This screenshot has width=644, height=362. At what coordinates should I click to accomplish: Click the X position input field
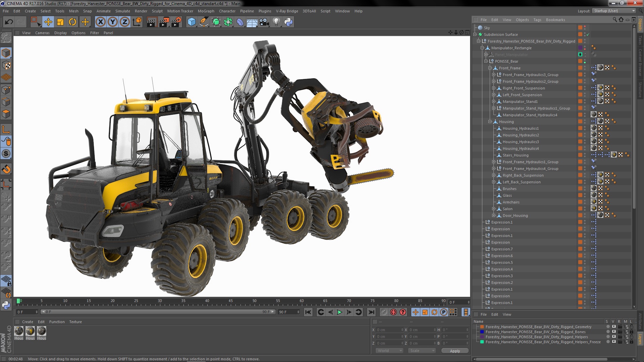click(389, 330)
